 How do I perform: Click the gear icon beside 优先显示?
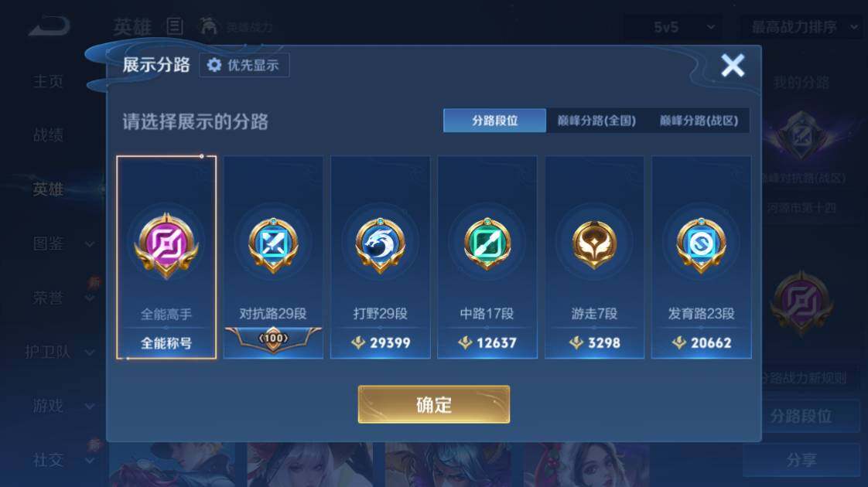pos(214,65)
